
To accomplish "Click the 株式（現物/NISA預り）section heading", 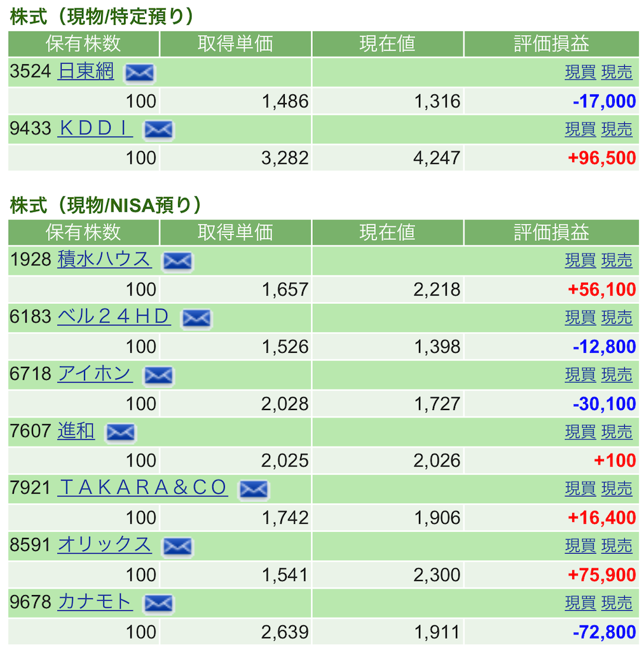I will [106, 205].
